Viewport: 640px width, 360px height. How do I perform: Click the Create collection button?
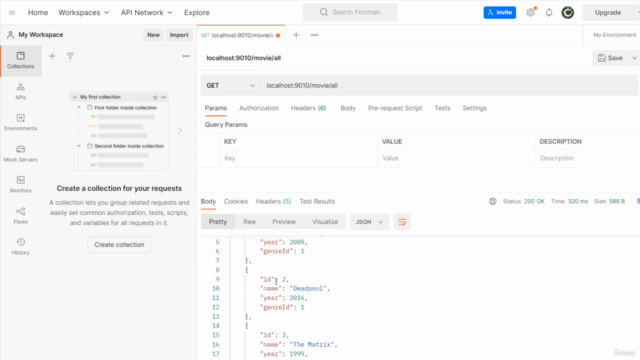pos(119,245)
